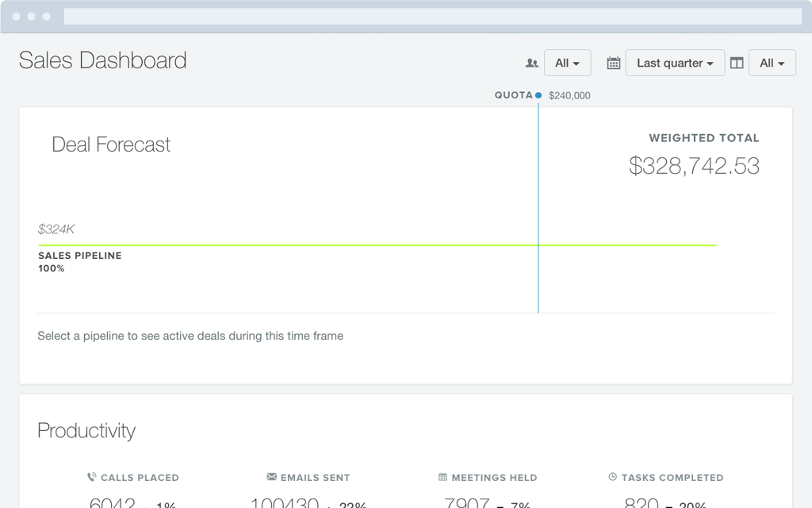Click the $240,000 quota amount
The width and height of the screenshot is (812, 508).
point(569,95)
